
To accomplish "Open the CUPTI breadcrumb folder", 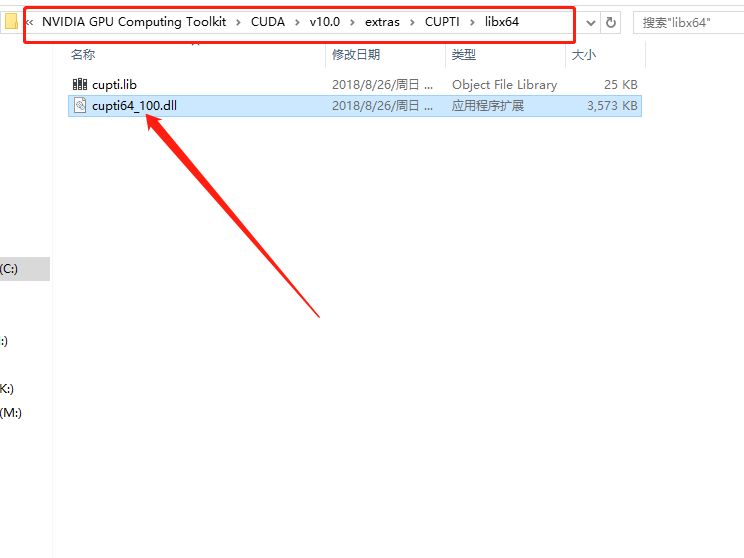I will point(442,22).
